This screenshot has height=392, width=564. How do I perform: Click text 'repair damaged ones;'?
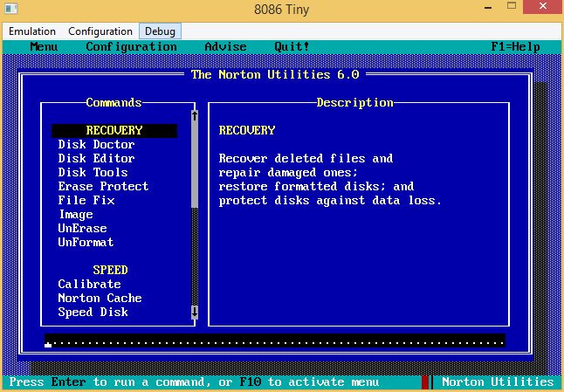[x=288, y=173]
